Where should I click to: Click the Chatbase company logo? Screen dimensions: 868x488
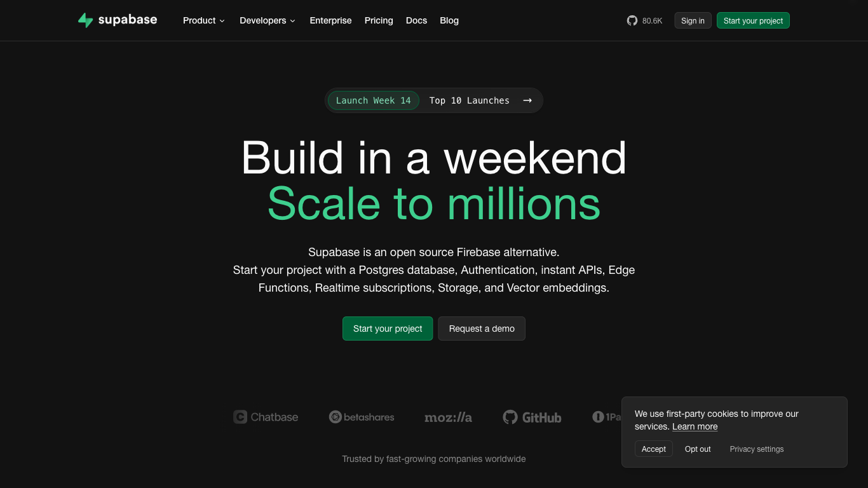click(x=266, y=417)
